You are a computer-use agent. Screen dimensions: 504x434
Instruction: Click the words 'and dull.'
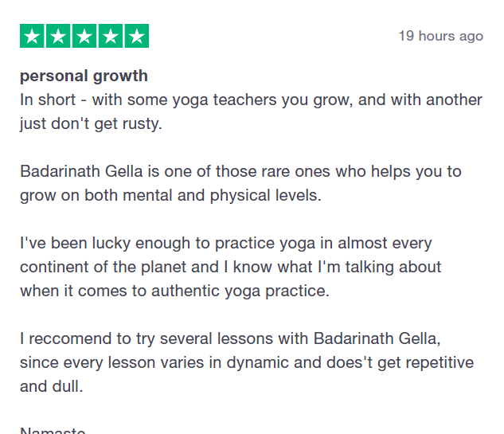click(52, 387)
